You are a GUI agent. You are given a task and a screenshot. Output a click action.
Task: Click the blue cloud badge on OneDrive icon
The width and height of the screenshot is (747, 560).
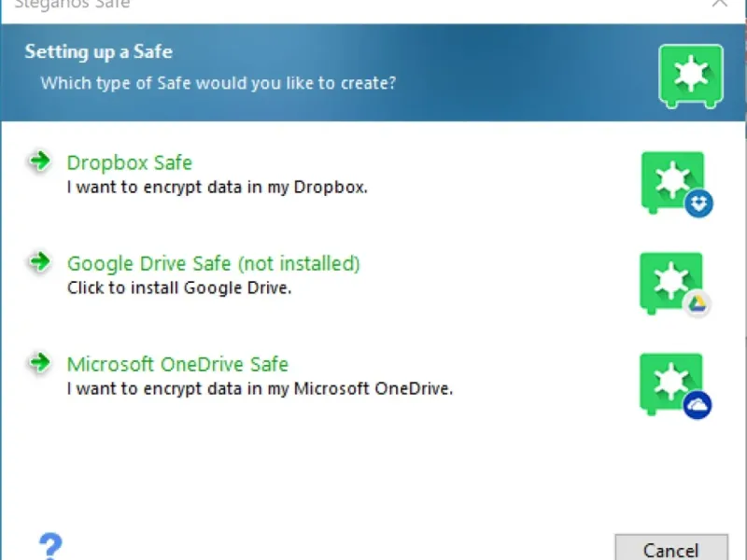click(x=698, y=405)
